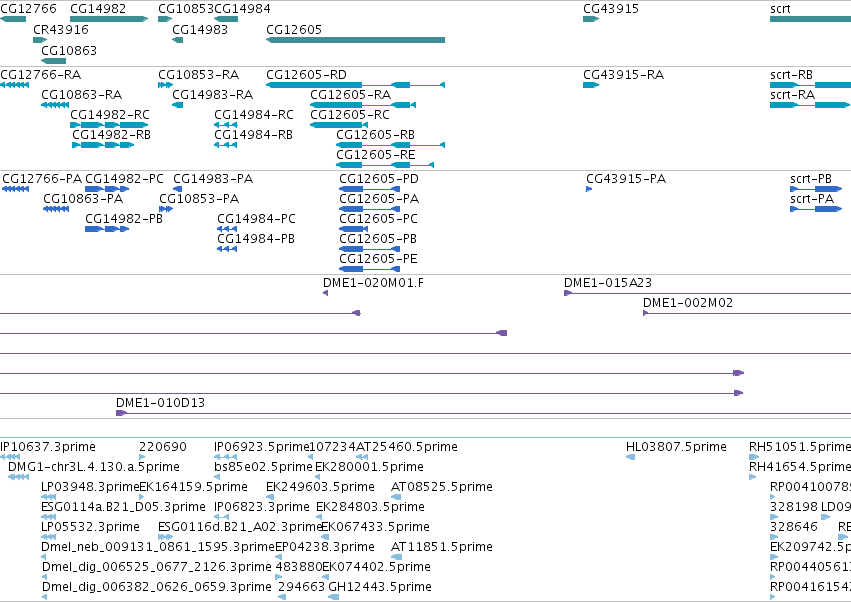Click the CG10853 gene label

click(186, 9)
